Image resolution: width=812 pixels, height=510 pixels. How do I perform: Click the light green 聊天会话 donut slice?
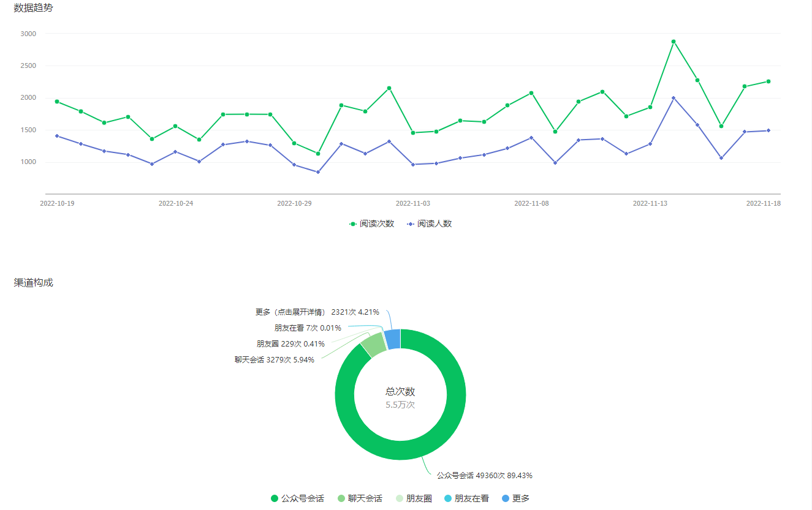pos(373,345)
